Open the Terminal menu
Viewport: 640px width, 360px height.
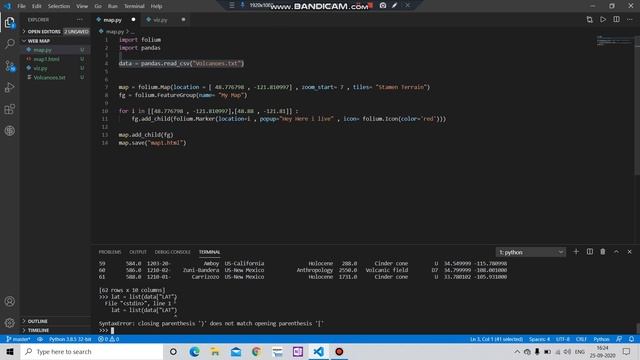pos(134,6)
